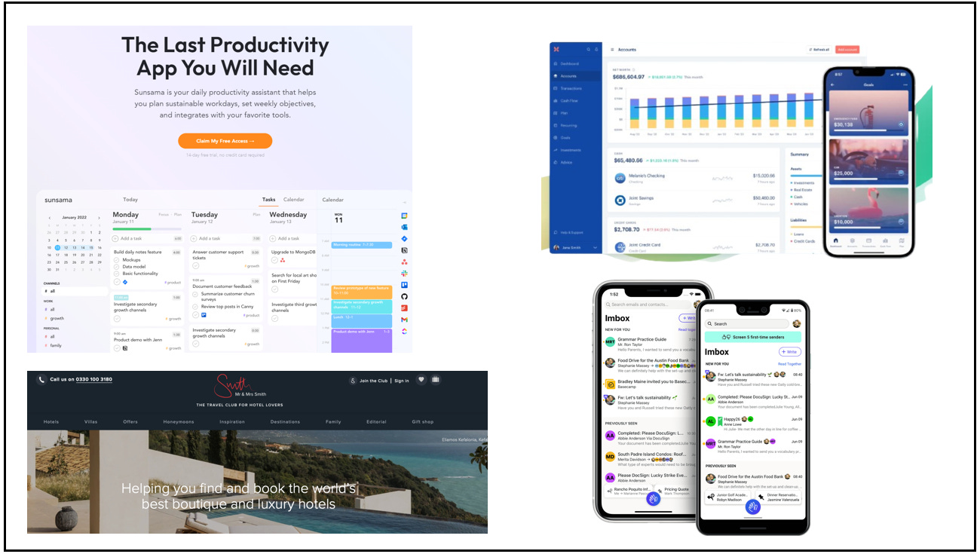Viewport: 980px width, 554px height.
Task: Open Google Calendar integration icon in Sunsama sidebar
Action: tap(404, 216)
